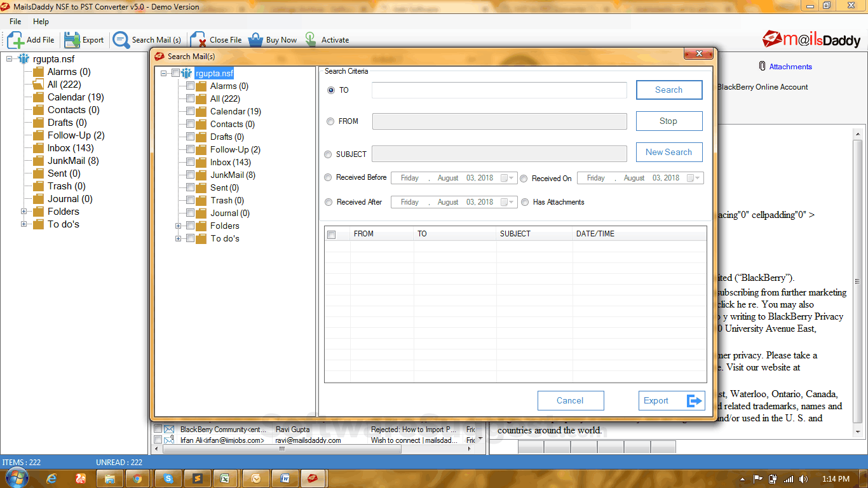This screenshot has height=488, width=868.
Task: Click the Buy Now basket icon
Action: click(x=255, y=40)
